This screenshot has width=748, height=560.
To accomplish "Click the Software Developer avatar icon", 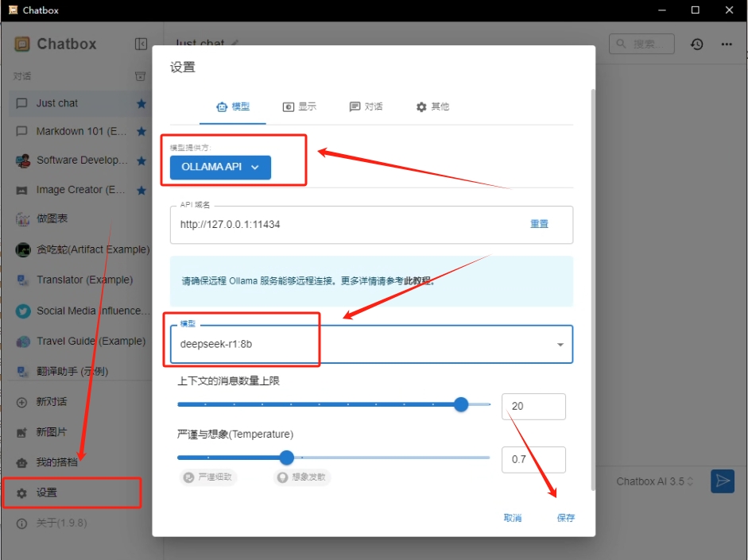I will (x=22, y=160).
